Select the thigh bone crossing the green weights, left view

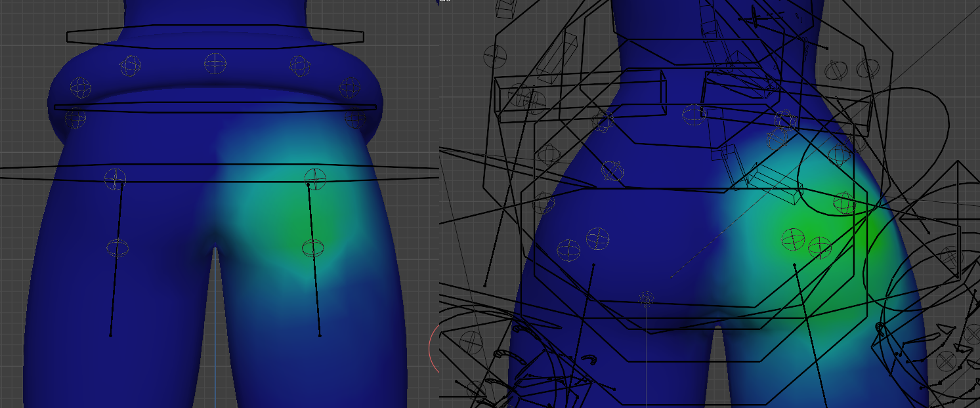pyautogui.click(x=314, y=260)
